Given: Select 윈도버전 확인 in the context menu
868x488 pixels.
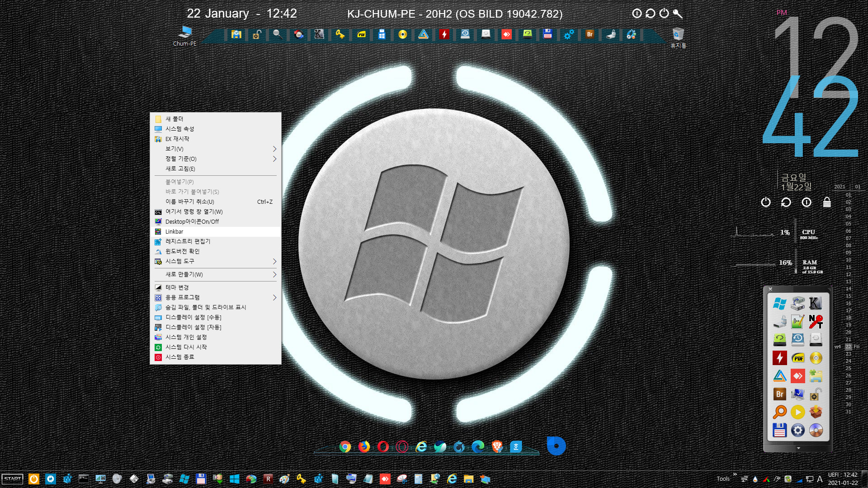Looking at the screenshot, I should (215, 251).
